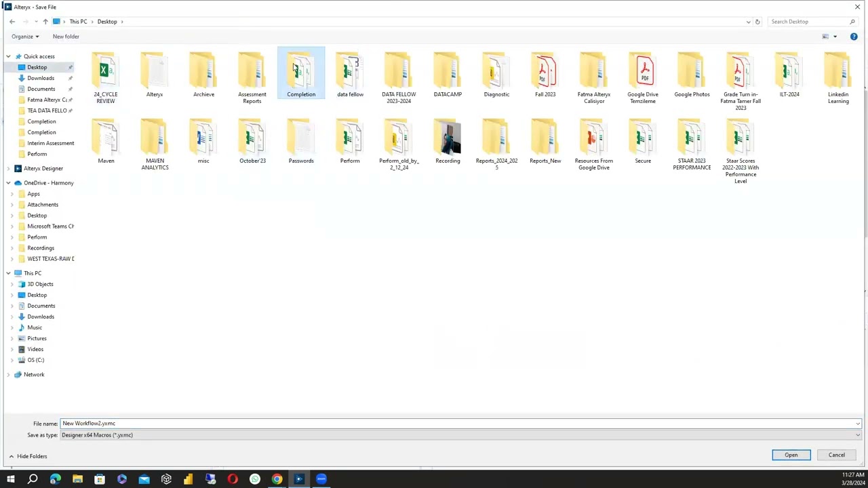The height and width of the screenshot is (488, 868).
Task: Navigate back with the back arrow
Action: click(x=12, y=22)
